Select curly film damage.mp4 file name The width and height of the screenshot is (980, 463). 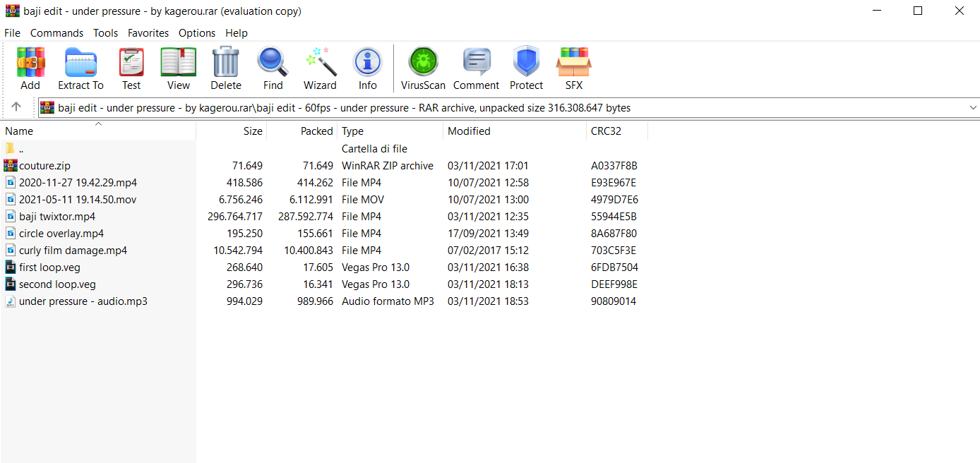(x=73, y=251)
